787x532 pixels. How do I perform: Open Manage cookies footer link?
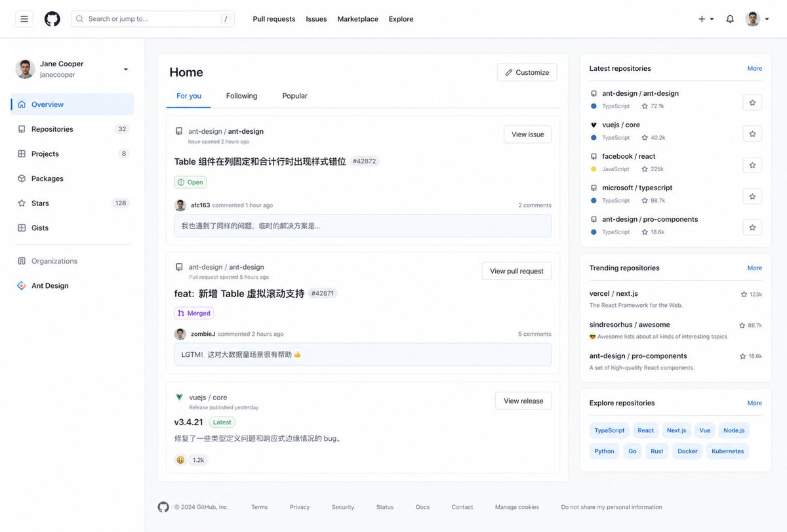[517, 507]
